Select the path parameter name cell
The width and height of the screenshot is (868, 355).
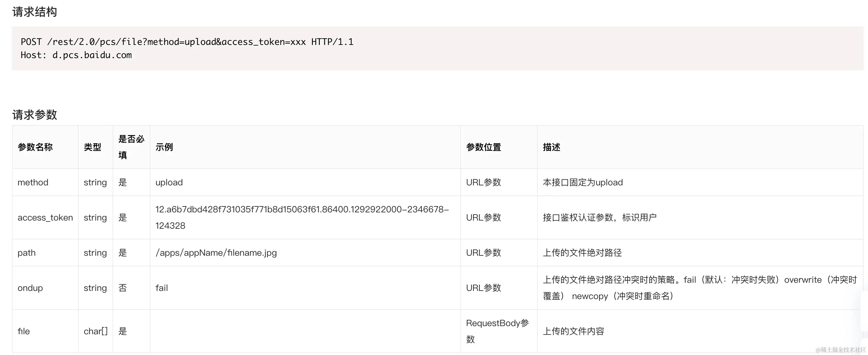click(27, 253)
